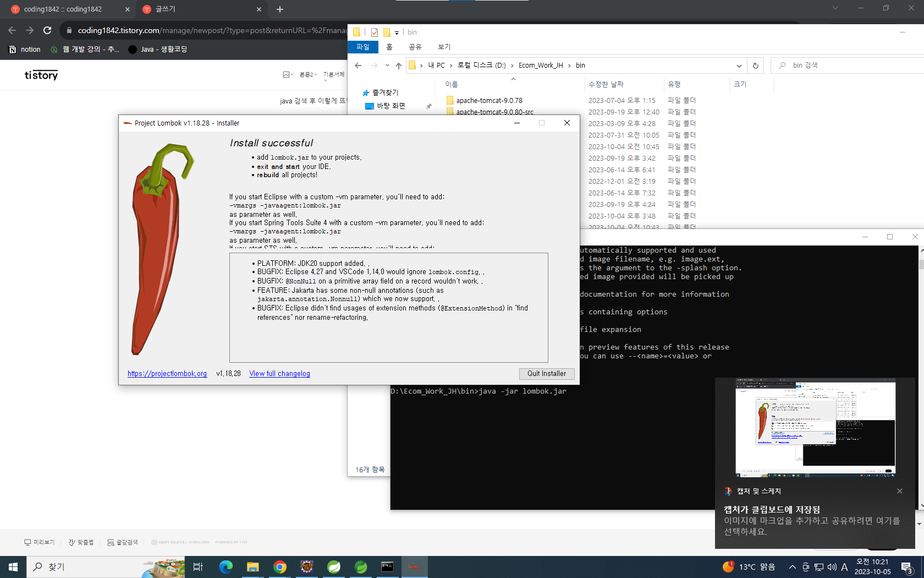Switch to the 글쓰기 browser tab
Viewport: 924px width, 578px height.
click(x=201, y=9)
